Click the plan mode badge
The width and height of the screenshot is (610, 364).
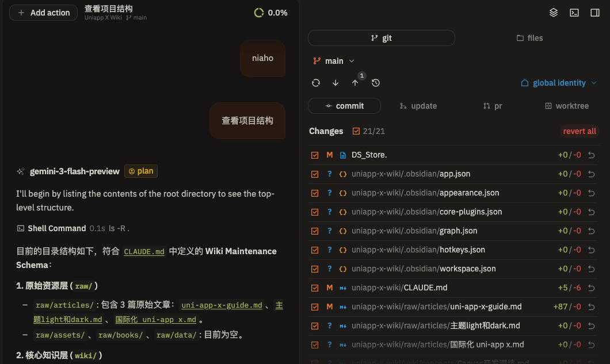[x=141, y=171]
